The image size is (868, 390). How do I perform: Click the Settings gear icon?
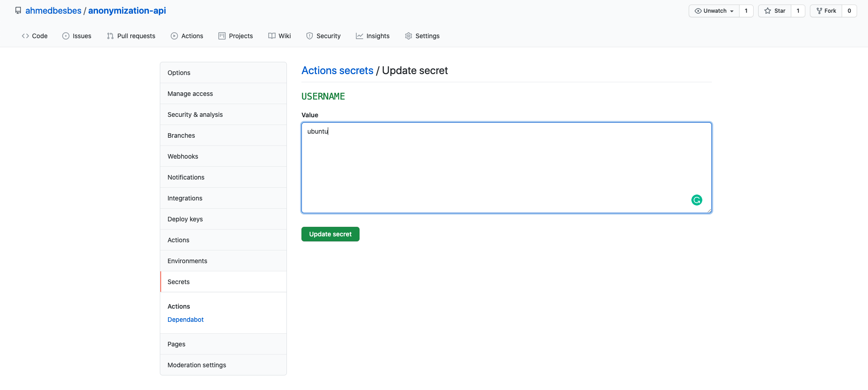409,36
